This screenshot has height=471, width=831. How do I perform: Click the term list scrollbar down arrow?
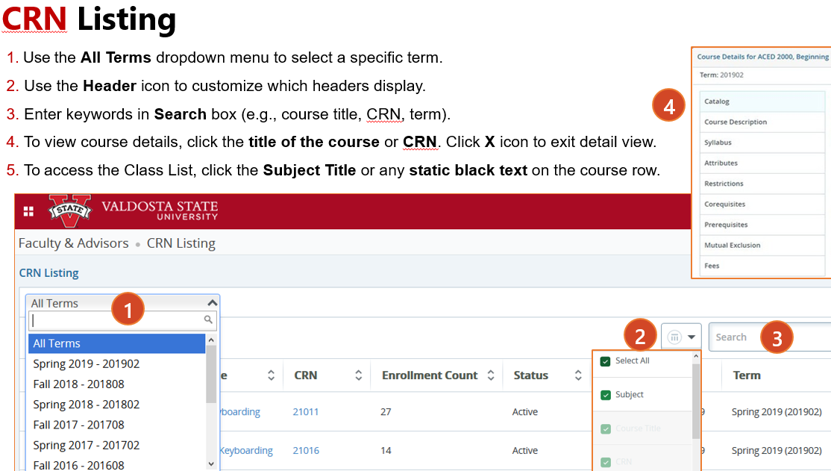(211, 464)
